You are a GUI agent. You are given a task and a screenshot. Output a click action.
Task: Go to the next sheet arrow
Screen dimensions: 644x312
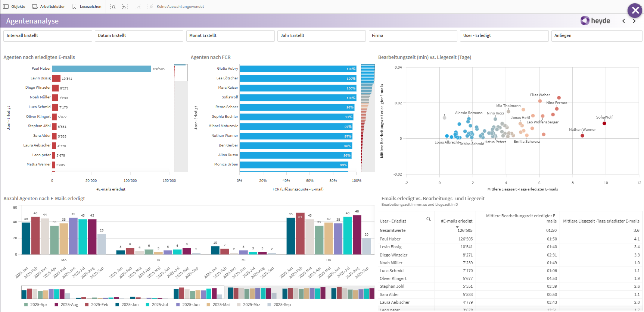coord(634,21)
